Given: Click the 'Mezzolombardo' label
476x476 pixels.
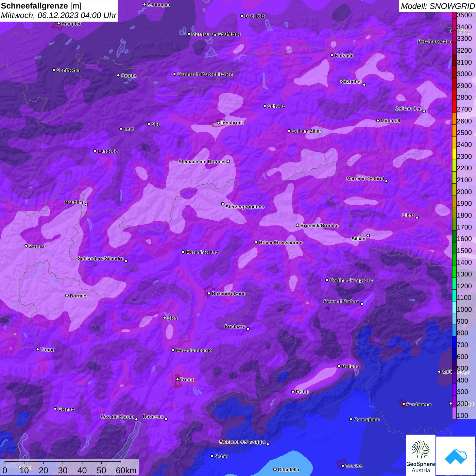Looking at the screenshot, I should pos(194,350).
